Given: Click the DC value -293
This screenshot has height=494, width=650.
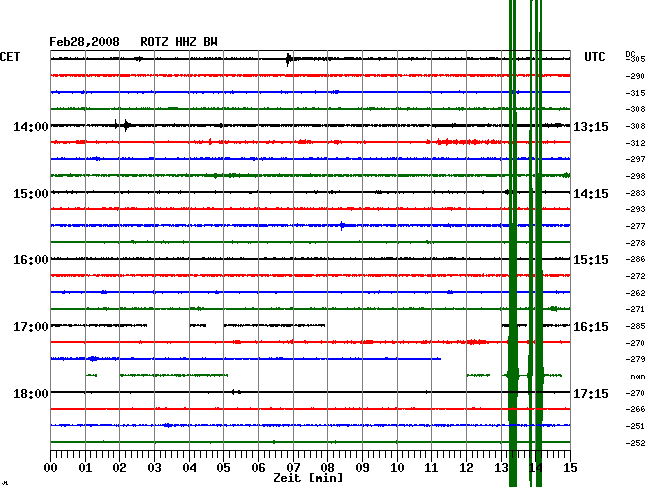Looking at the screenshot, I should [635, 209].
